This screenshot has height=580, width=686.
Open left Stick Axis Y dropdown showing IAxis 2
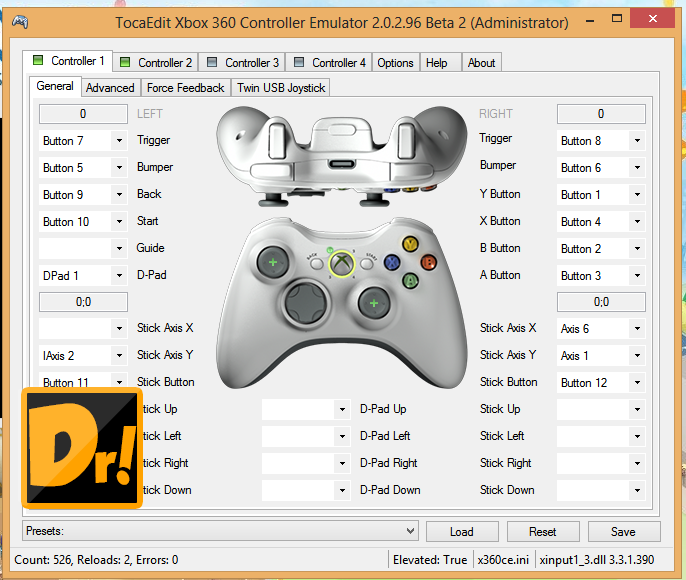pos(83,356)
